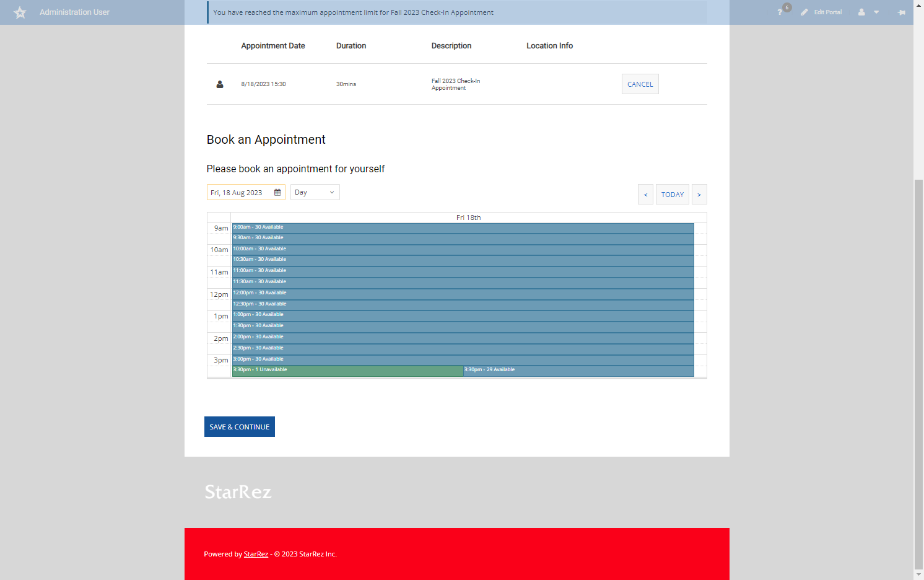Open the user account profile icon
This screenshot has height=580, width=924.
[x=861, y=12]
